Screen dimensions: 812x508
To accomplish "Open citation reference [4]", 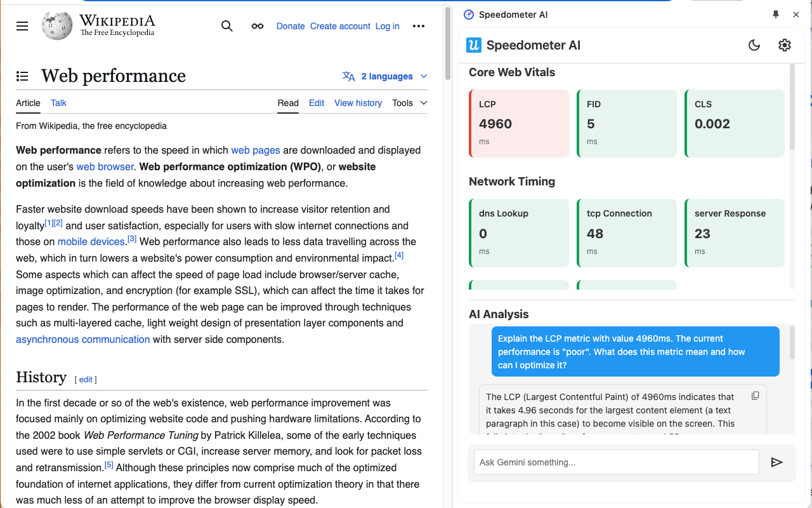I will tap(399, 255).
